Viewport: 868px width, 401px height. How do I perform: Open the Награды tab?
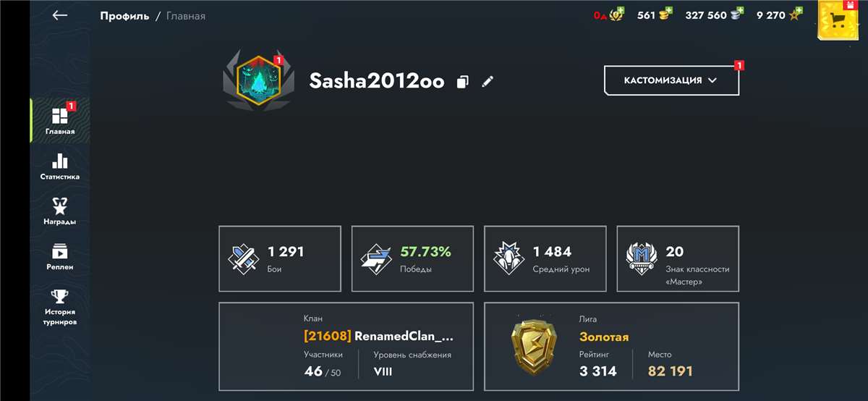click(60, 211)
